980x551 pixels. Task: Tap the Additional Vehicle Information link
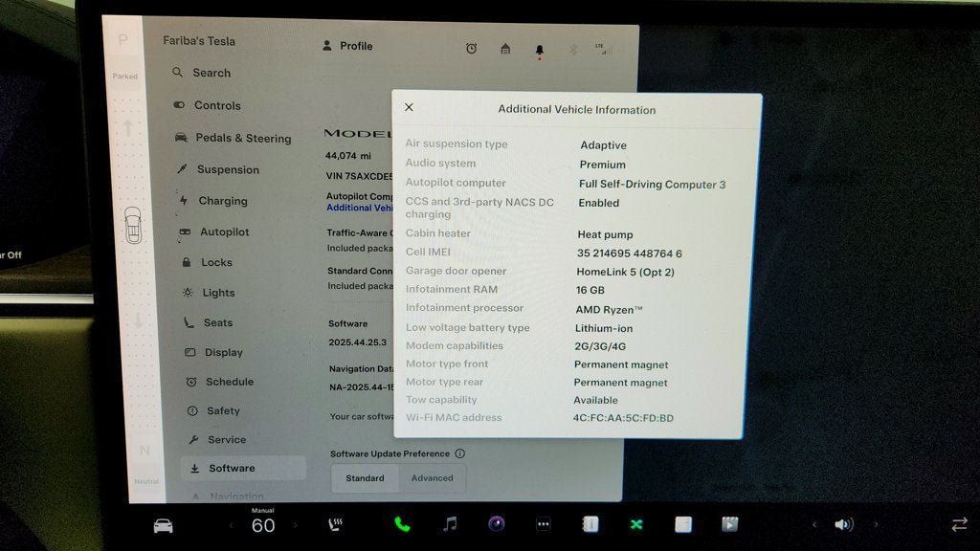(x=360, y=208)
